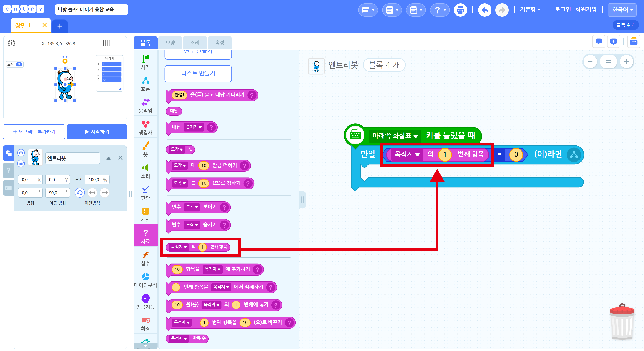Select the 장면 1 scene tab
The image size is (644, 351).
(x=23, y=25)
